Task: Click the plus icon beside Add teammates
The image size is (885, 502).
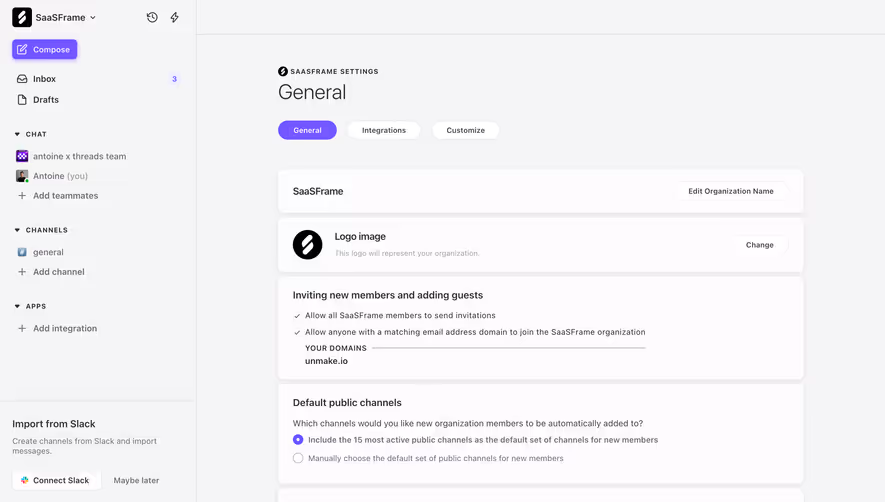Action: [x=22, y=196]
